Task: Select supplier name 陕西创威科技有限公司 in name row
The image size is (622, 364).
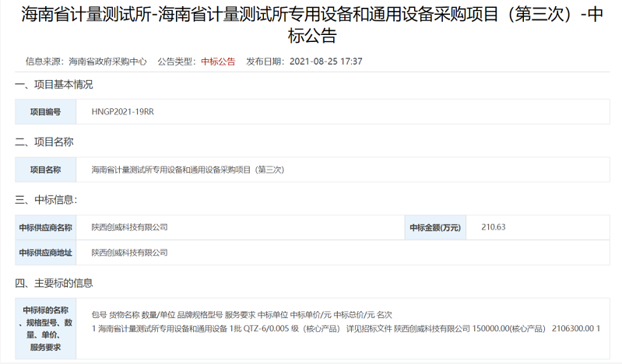Action: (130, 227)
